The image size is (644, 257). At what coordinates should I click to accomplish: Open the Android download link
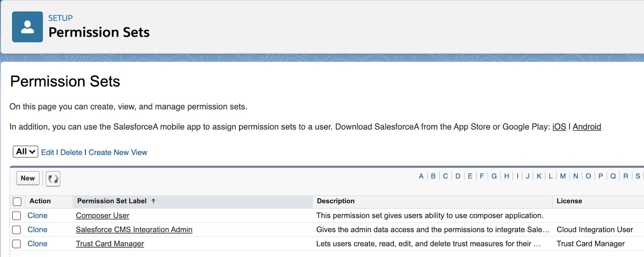pyautogui.click(x=587, y=127)
